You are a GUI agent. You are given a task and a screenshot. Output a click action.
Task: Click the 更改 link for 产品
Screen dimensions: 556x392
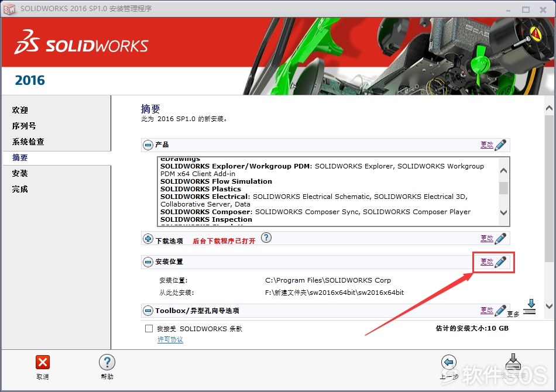tap(487, 145)
